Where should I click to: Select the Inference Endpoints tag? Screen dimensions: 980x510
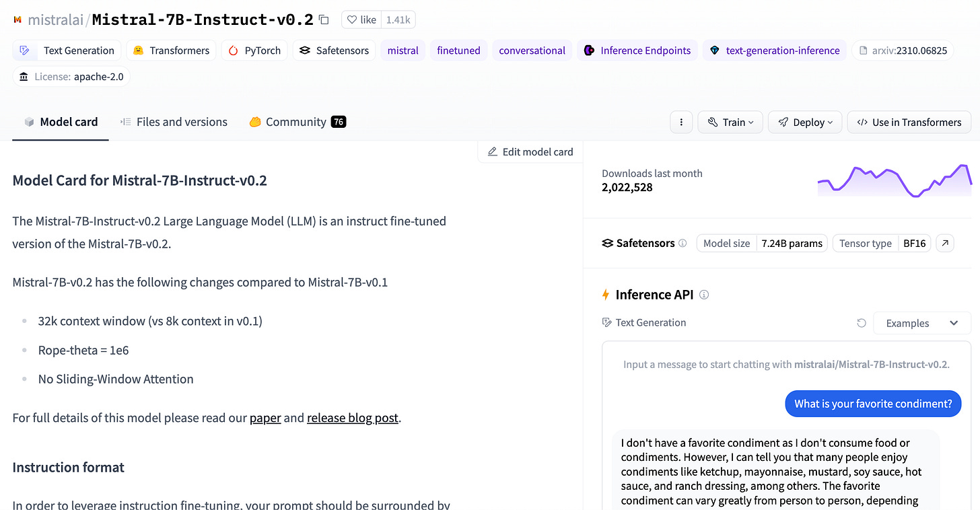click(637, 50)
